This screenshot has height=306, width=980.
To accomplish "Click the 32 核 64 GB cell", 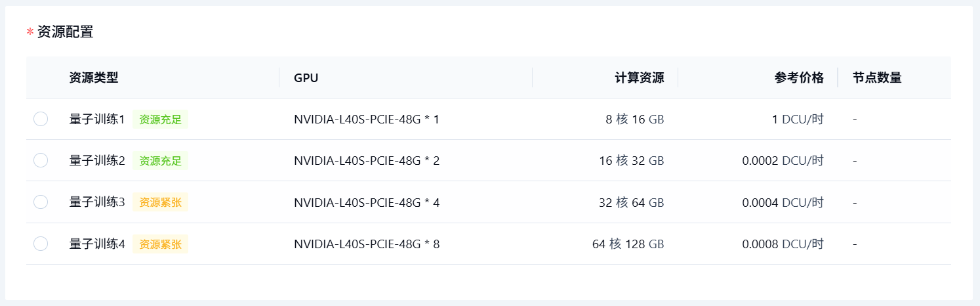I will [x=631, y=202].
